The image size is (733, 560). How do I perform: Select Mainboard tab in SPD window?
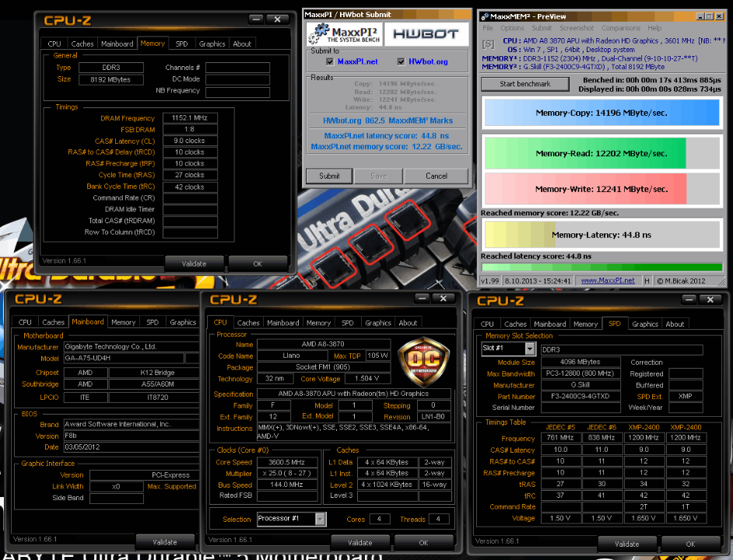(549, 324)
